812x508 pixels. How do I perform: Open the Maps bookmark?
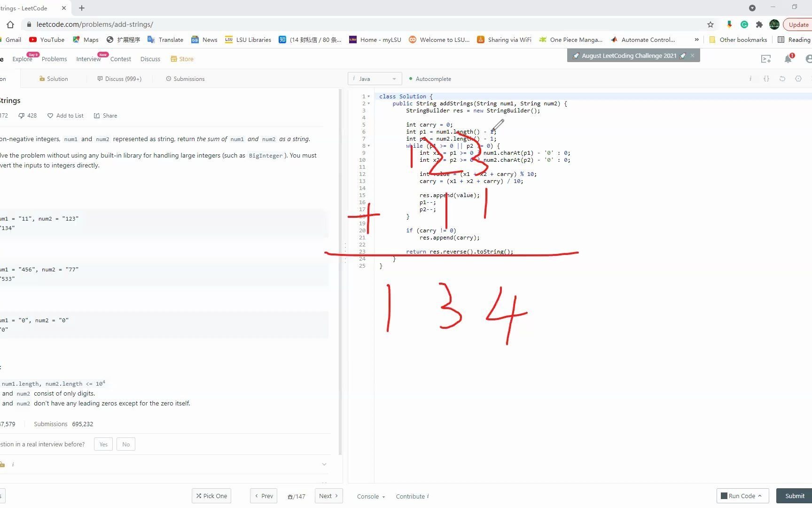pyautogui.click(x=86, y=40)
